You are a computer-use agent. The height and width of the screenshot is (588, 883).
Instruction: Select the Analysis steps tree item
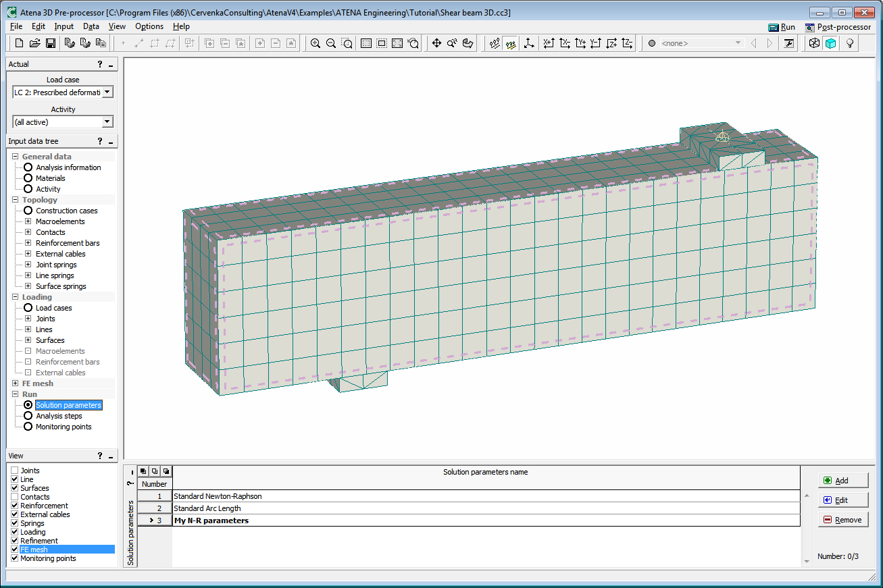(x=59, y=416)
